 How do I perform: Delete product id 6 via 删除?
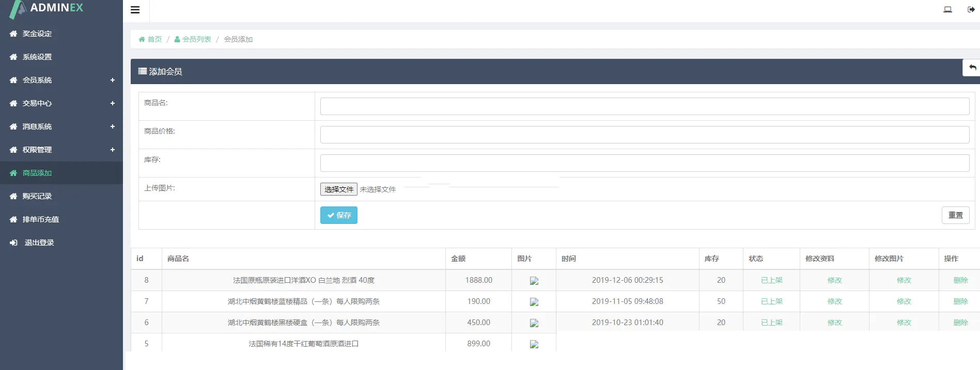pos(961,323)
